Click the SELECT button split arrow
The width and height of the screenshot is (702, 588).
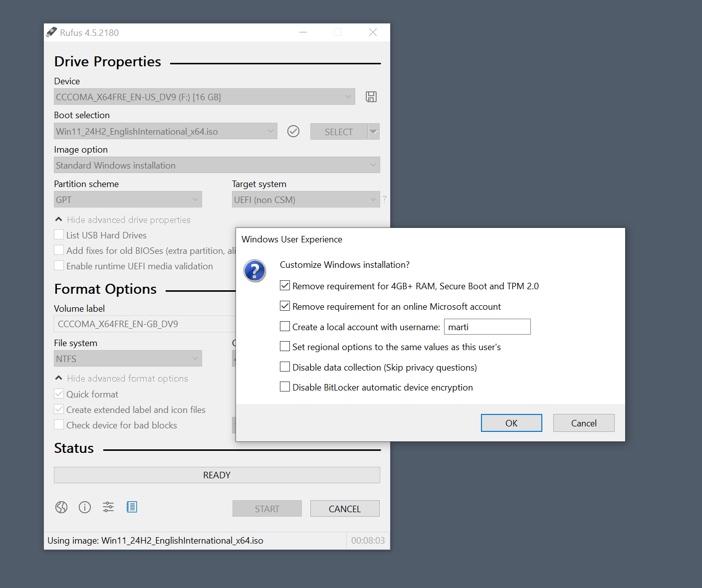coord(374,132)
